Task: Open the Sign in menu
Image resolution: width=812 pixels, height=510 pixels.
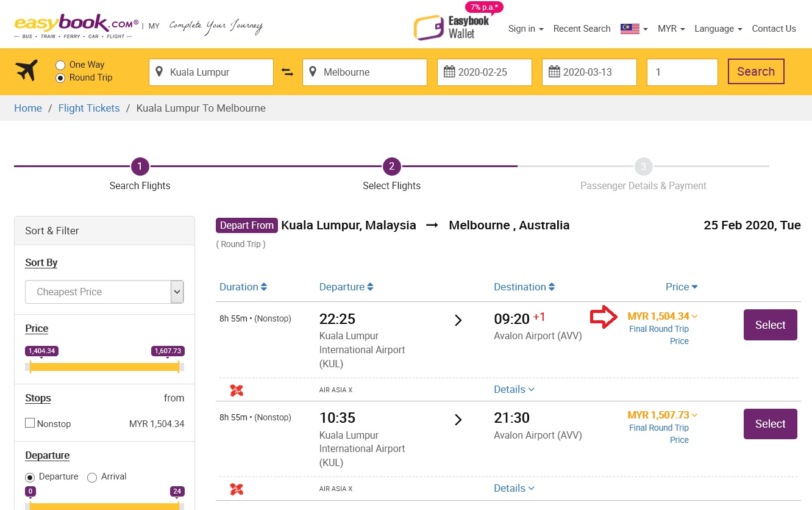Action: [525, 29]
